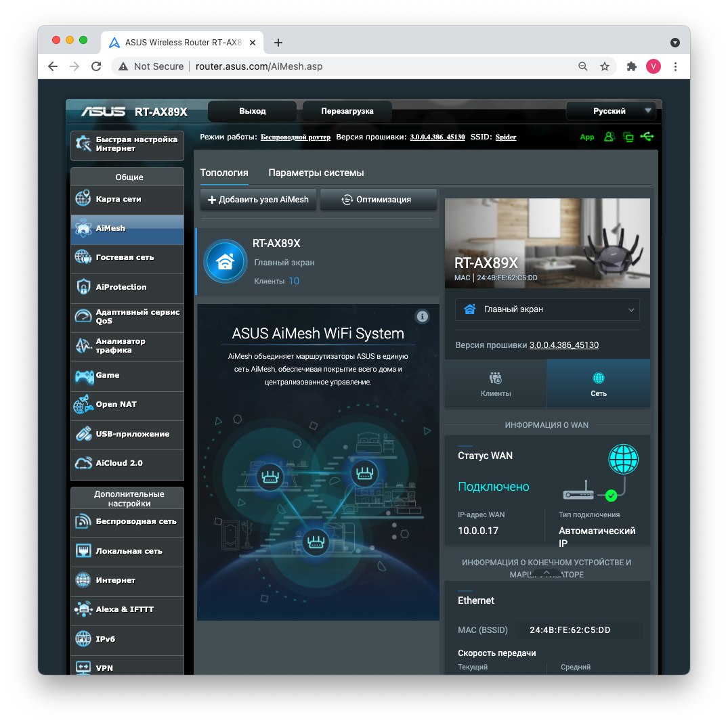Image resolution: width=728 pixels, height=725 pixels.
Task: Click the Подключено WAN status text
Action: pyautogui.click(x=493, y=487)
